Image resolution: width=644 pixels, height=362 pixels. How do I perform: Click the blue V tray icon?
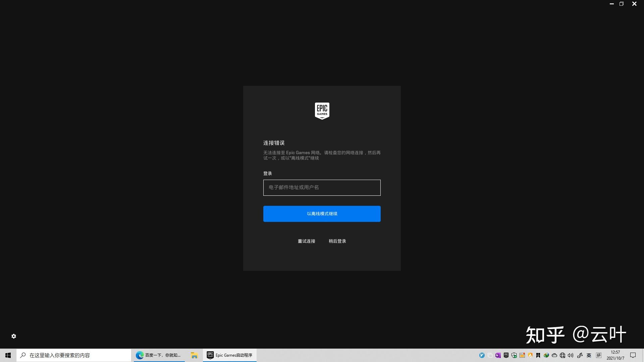[x=482, y=355]
